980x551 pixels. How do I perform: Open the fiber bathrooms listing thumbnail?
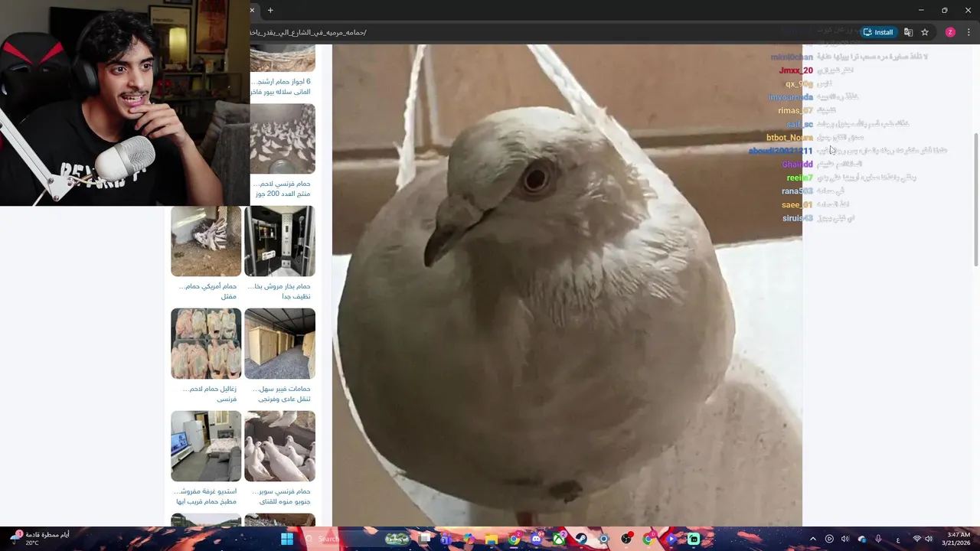pyautogui.click(x=279, y=344)
